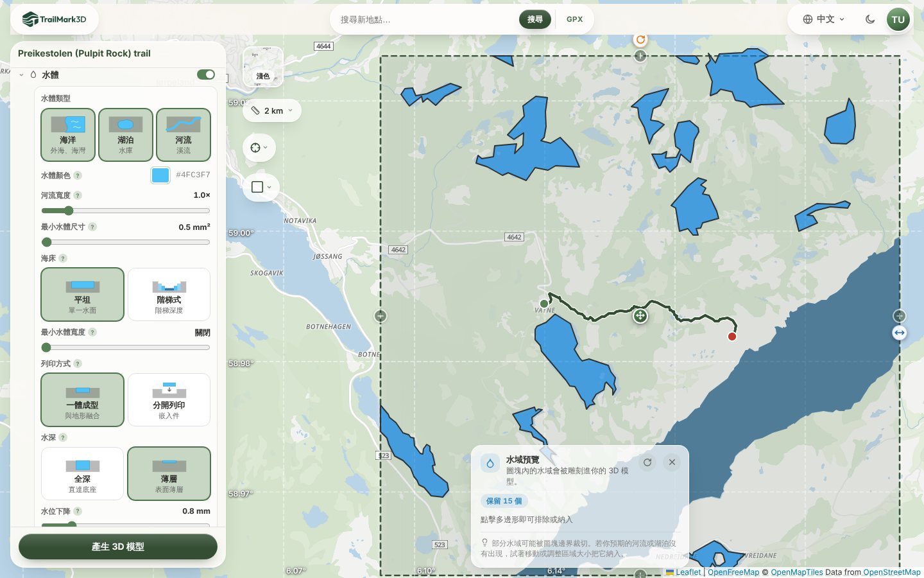Select 全深 water depth option
This screenshot has height=578, width=924.
pyautogui.click(x=82, y=474)
